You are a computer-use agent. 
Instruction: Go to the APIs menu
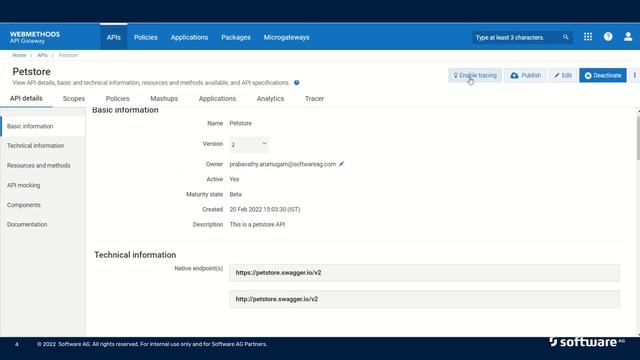click(113, 37)
